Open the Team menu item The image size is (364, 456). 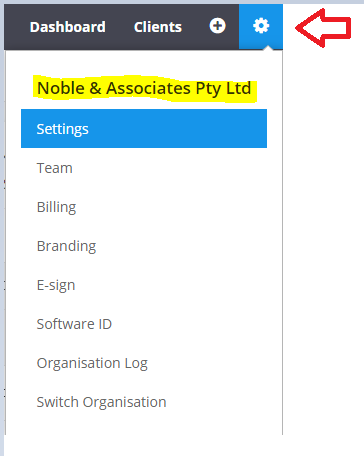click(x=55, y=168)
